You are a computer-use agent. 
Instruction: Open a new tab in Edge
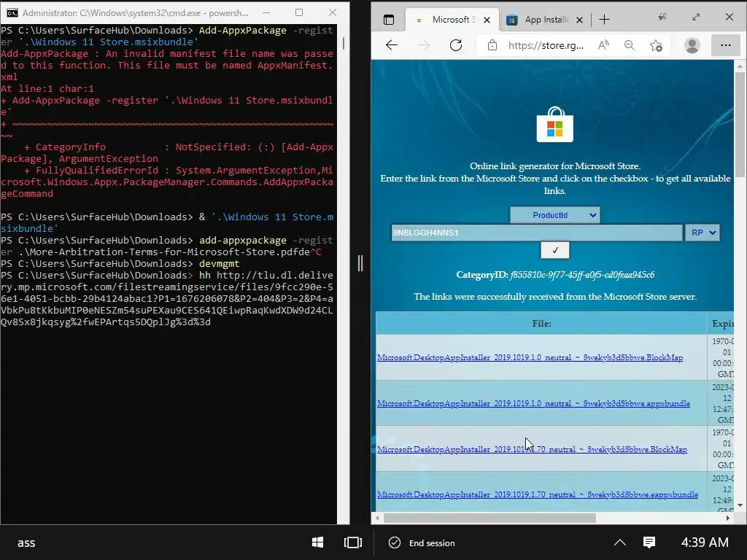click(604, 20)
